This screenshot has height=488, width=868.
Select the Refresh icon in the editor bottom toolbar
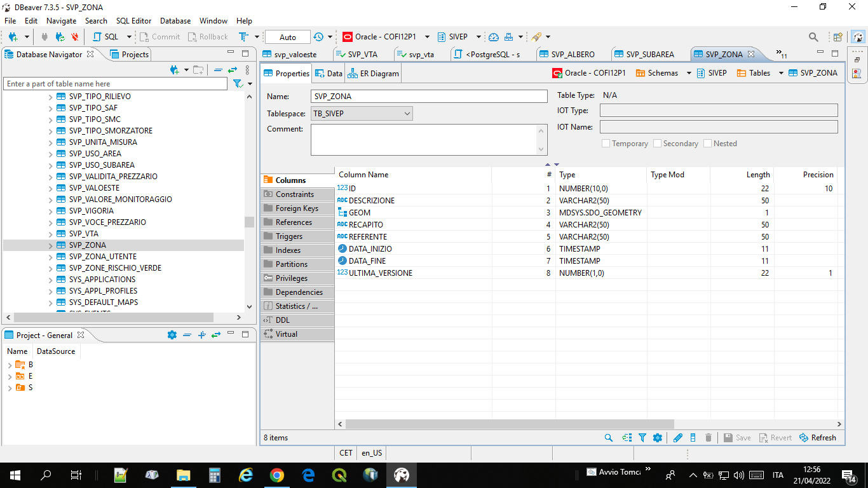click(x=817, y=437)
